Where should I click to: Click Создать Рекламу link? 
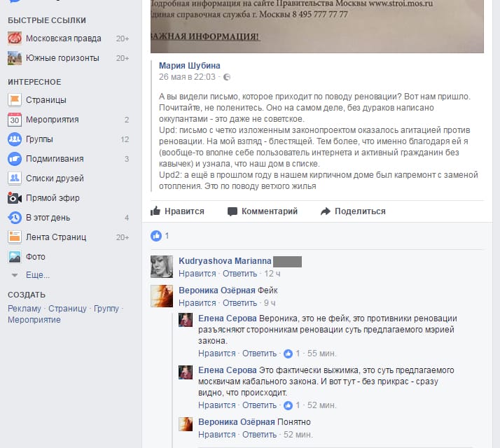coord(25,308)
